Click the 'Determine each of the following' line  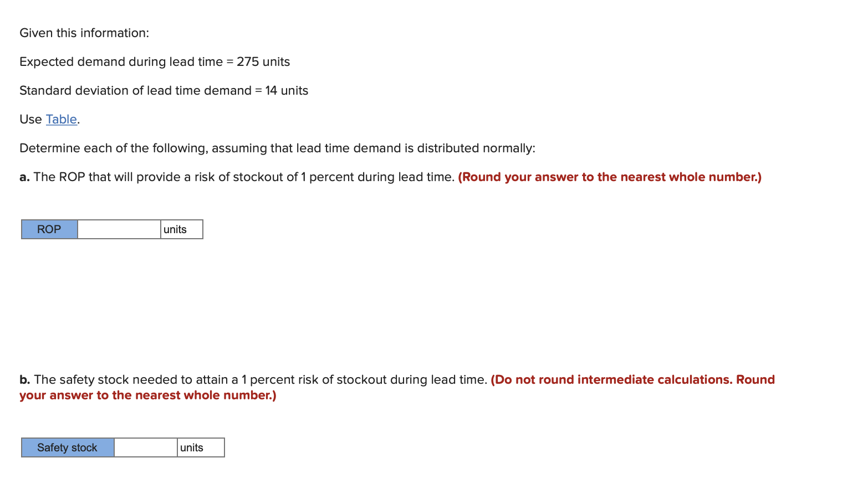coord(277,148)
